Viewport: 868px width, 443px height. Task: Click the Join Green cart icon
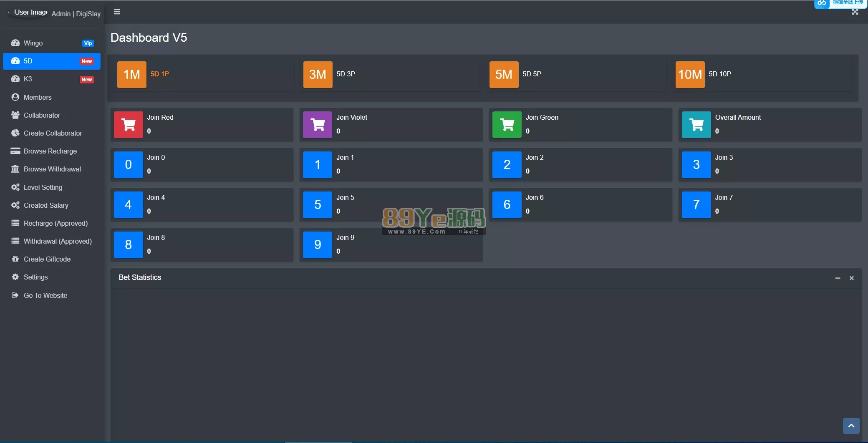click(507, 124)
